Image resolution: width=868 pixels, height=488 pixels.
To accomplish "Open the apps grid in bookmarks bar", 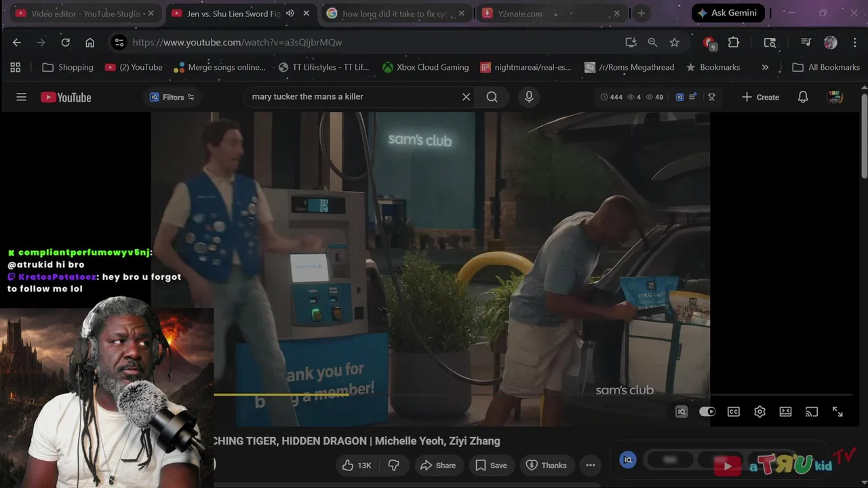I will [15, 67].
